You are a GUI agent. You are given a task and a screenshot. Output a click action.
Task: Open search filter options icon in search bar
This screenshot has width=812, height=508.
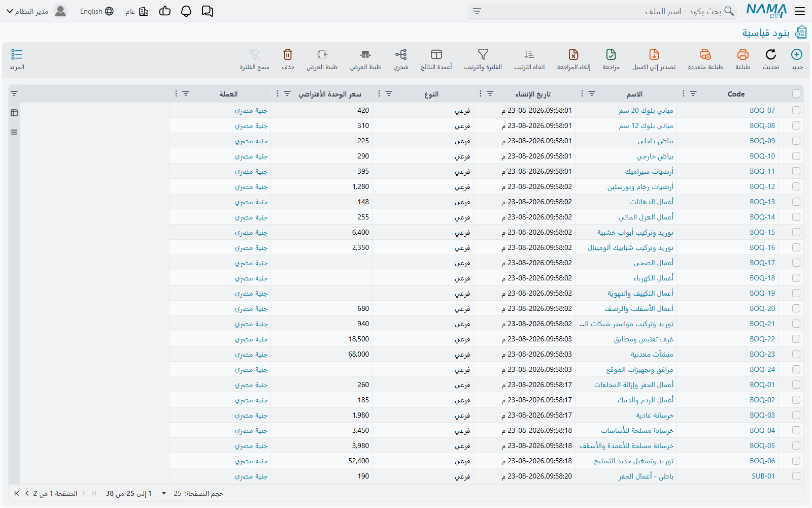pyautogui.click(x=477, y=11)
